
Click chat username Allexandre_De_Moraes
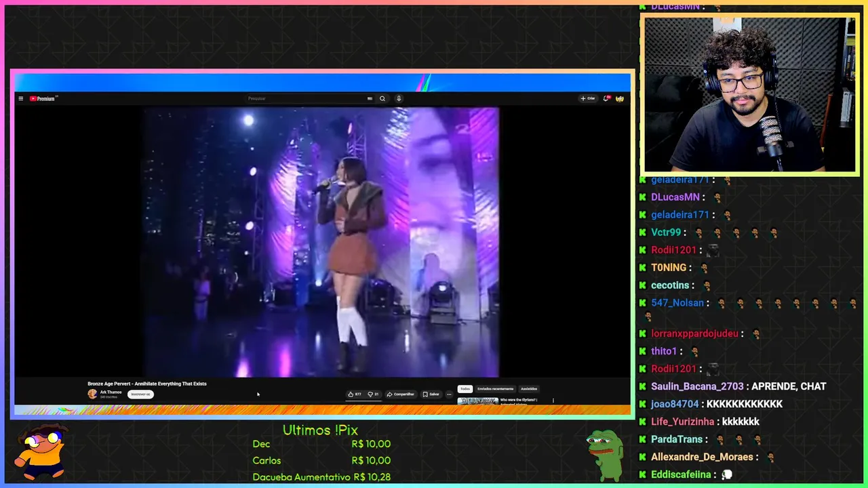point(702,457)
